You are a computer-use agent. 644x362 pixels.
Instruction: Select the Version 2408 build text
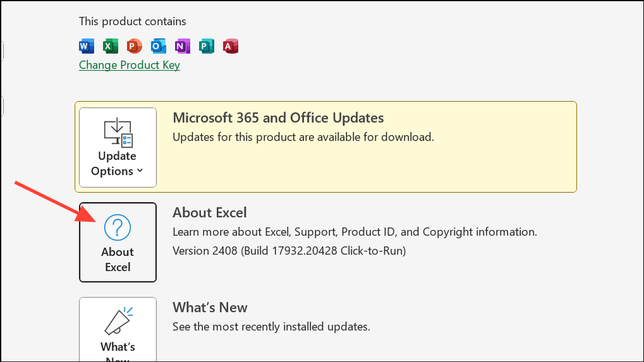click(289, 251)
